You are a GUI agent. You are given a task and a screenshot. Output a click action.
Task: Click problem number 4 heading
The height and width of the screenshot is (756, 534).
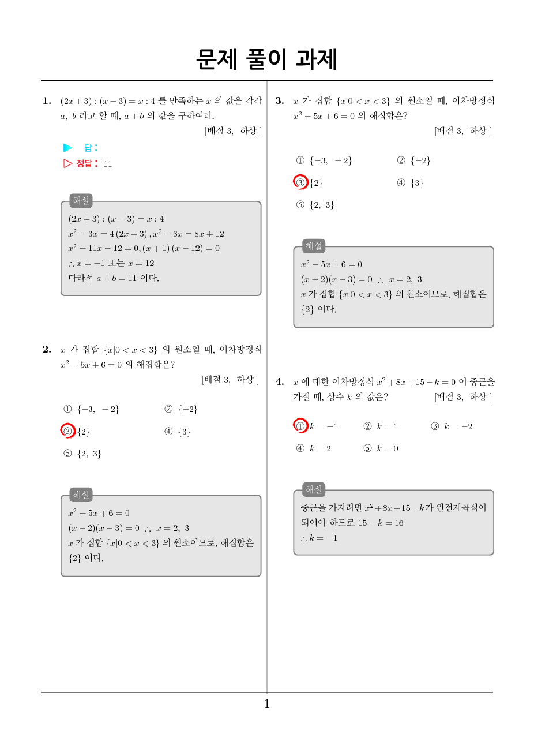280,381
